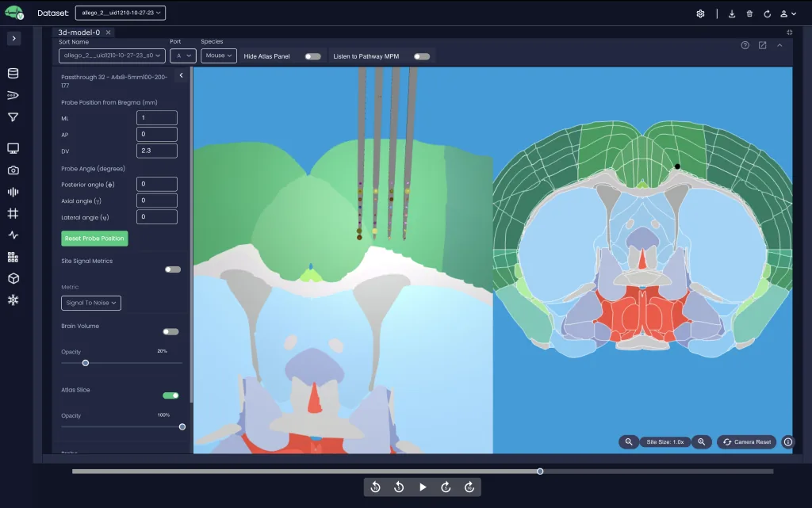Click the camera icon in the sidebar
812x508 pixels.
coord(13,170)
